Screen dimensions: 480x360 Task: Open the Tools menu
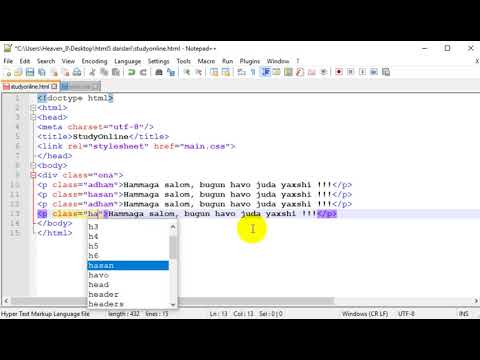(x=184, y=61)
